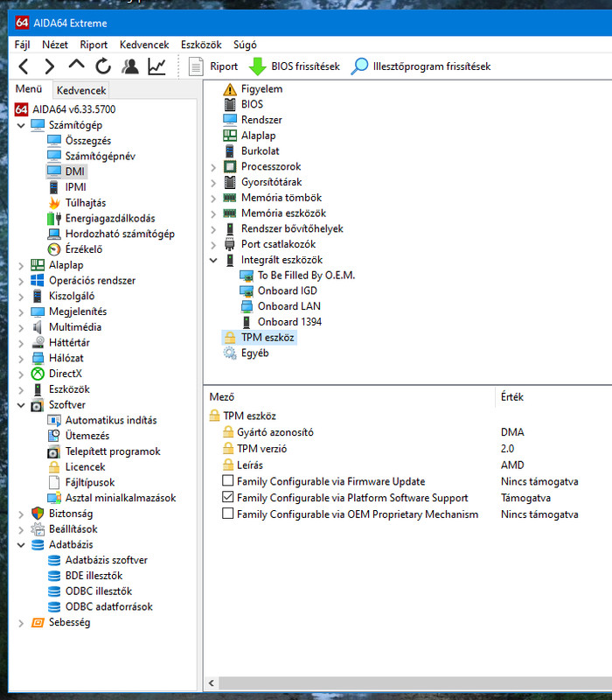Select the Energiagazdálkodás battery icon
The width and height of the screenshot is (612, 700).
click(x=54, y=218)
